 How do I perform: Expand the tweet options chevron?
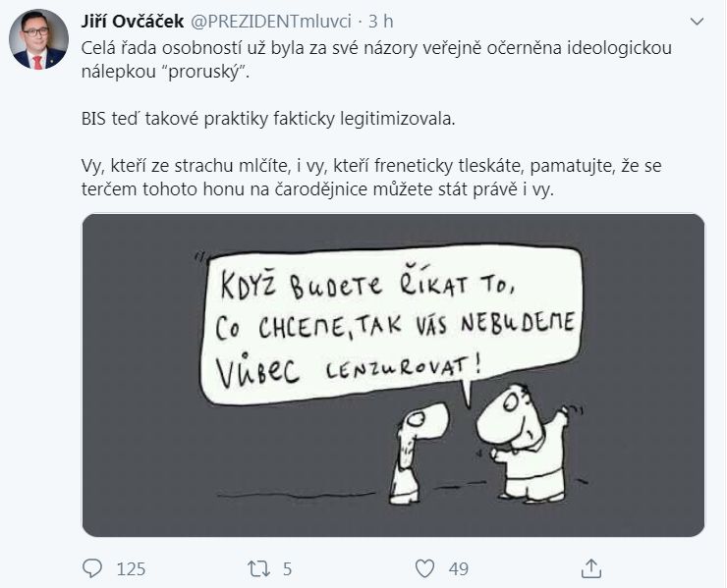pyautogui.click(x=697, y=22)
